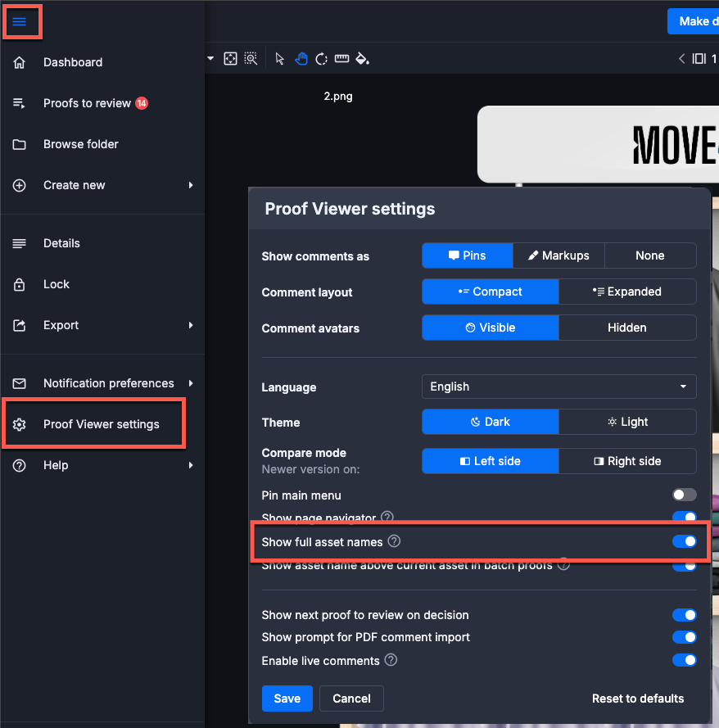Screen dimensions: 719x728
Task: Choose the ruler measure tool
Action: point(341,58)
